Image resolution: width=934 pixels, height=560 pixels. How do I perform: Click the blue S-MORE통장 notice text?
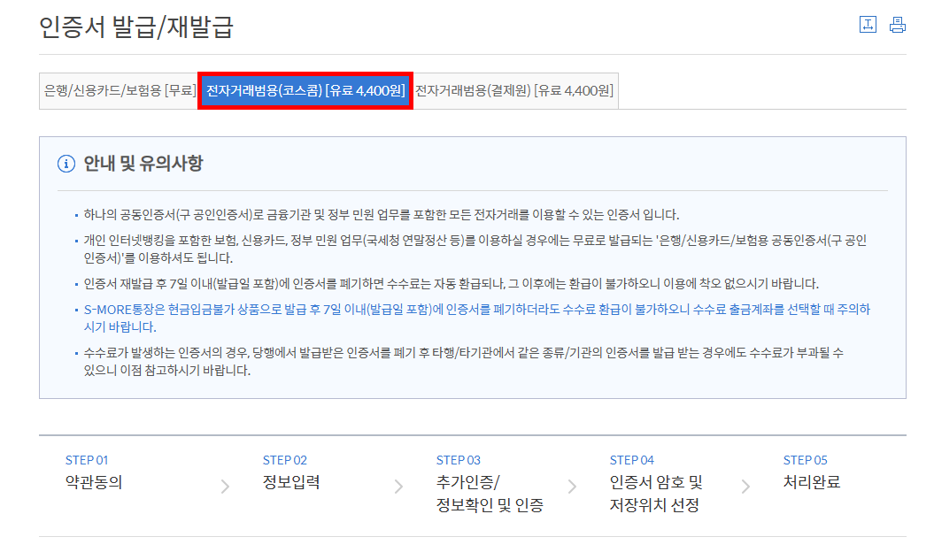tap(476, 318)
